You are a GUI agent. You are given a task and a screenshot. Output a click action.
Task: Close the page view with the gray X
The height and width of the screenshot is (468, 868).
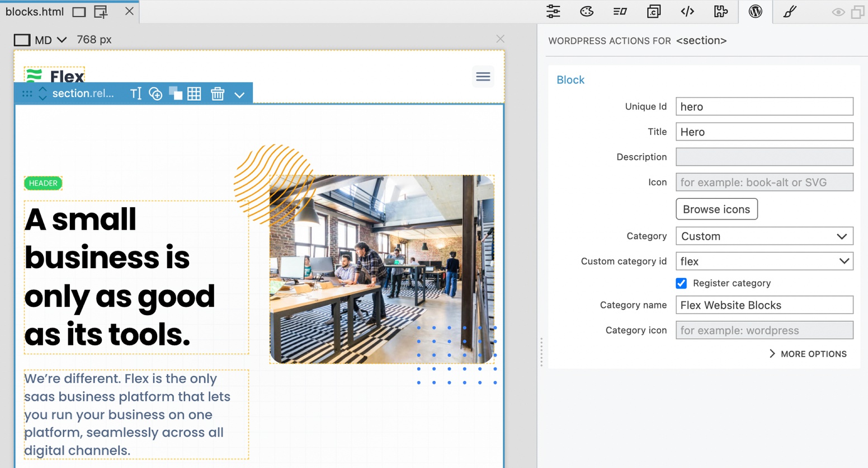pyautogui.click(x=500, y=39)
